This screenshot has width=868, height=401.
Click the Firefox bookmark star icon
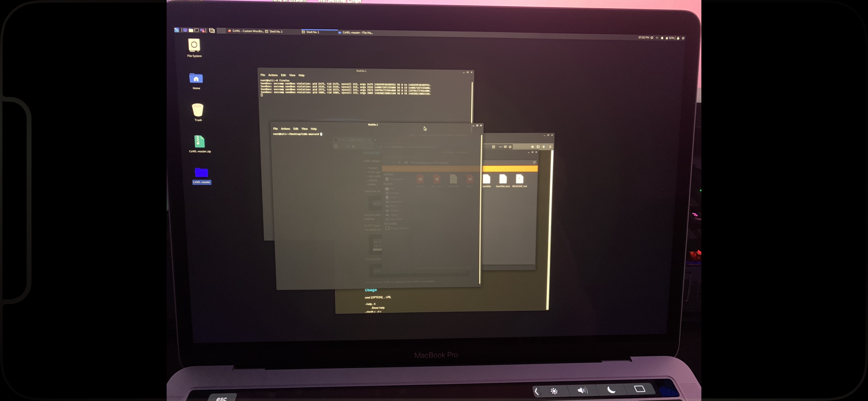(510, 147)
